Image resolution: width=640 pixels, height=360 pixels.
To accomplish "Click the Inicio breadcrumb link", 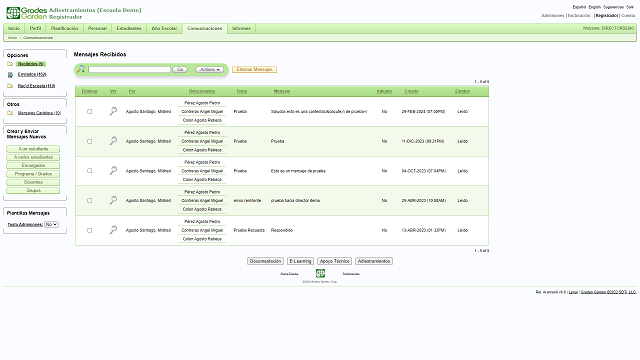I will coord(12,38).
